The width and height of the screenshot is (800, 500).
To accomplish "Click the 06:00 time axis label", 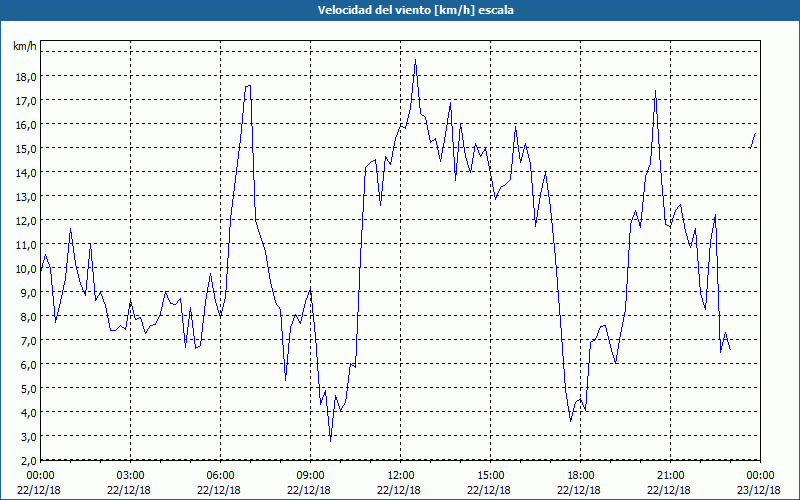I will pos(220,476).
